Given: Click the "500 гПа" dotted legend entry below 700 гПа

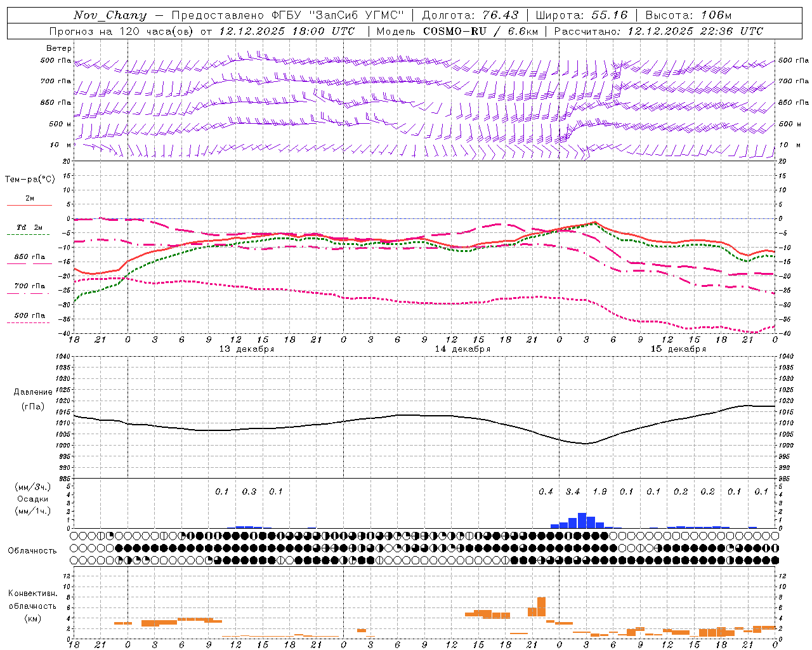Looking at the screenshot, I should (29, 315).
